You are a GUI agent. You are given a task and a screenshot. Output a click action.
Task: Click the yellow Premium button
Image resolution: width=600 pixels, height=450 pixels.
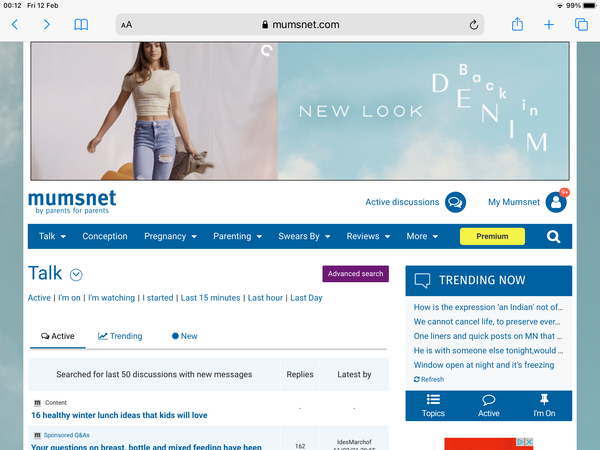tap(492, 237)
